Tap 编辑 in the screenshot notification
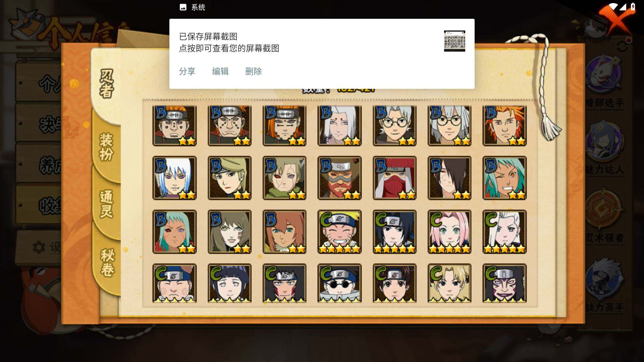This screenshot has width=644, height=362. click(x=220, y=71)
